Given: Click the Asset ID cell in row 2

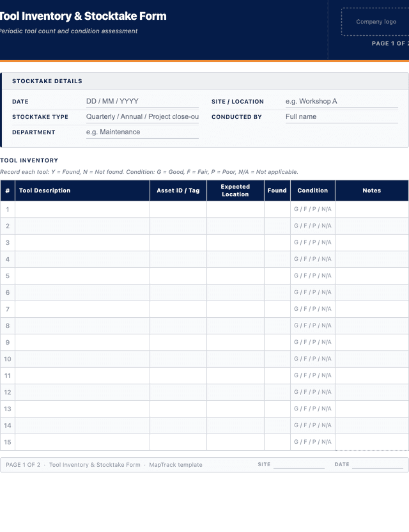Looking at the screenshot, I should pos(178,226).
